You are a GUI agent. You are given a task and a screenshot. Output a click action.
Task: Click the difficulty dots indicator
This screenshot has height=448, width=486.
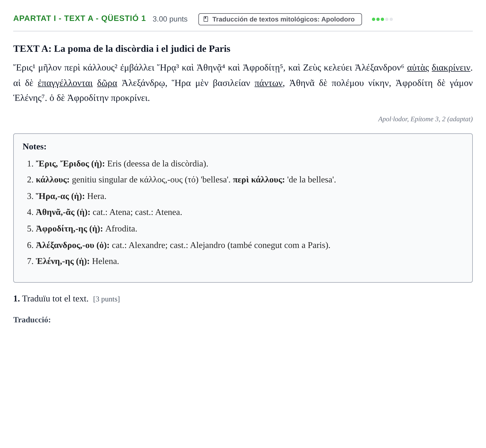click(382, 19)
